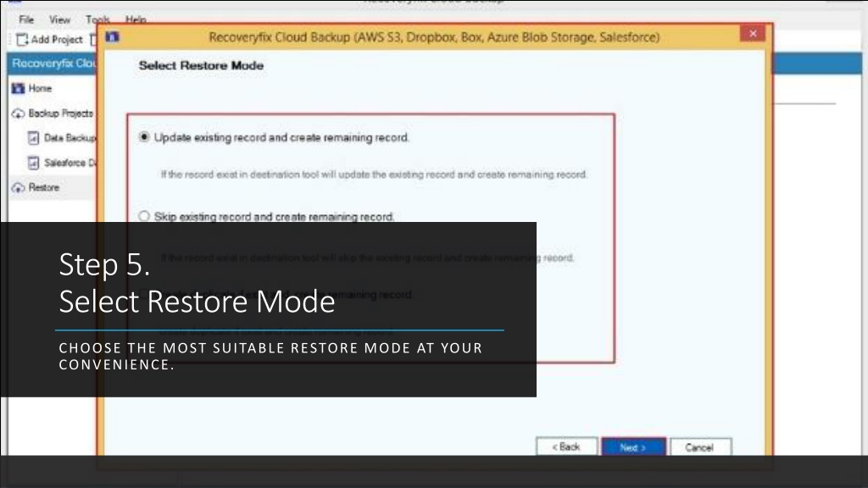The image size is (868, 488).
Task: Click Add Project toolbar label
Action: click(x=57, y=39)
